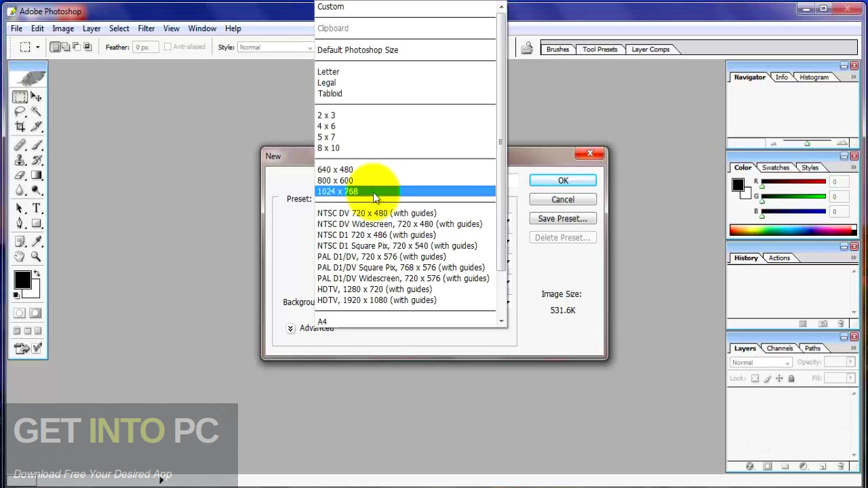Click the Navigator zoom slider
The image size is (868, 488).
807,143
